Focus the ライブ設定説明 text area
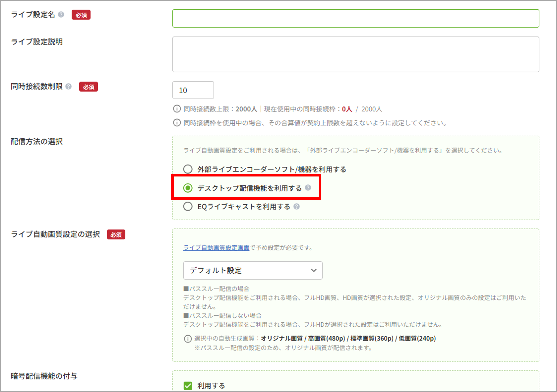 pos(356,54)
